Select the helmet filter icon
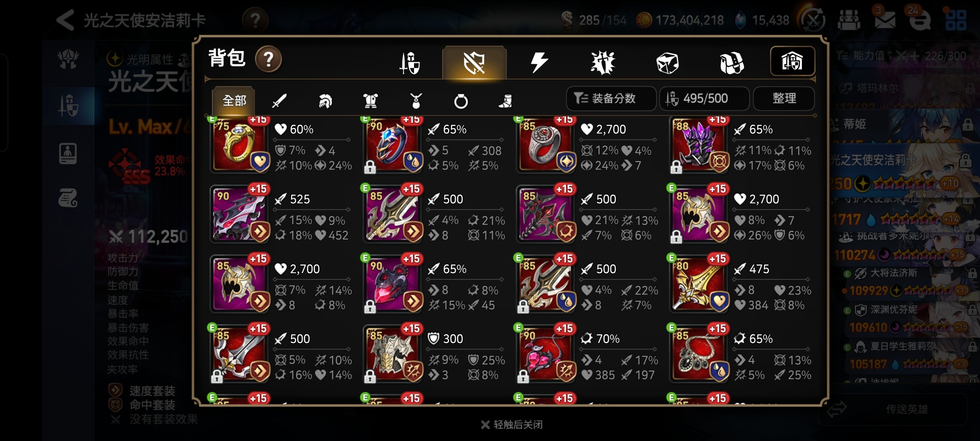Screen dimensions: 980x441 click(325, 100)
